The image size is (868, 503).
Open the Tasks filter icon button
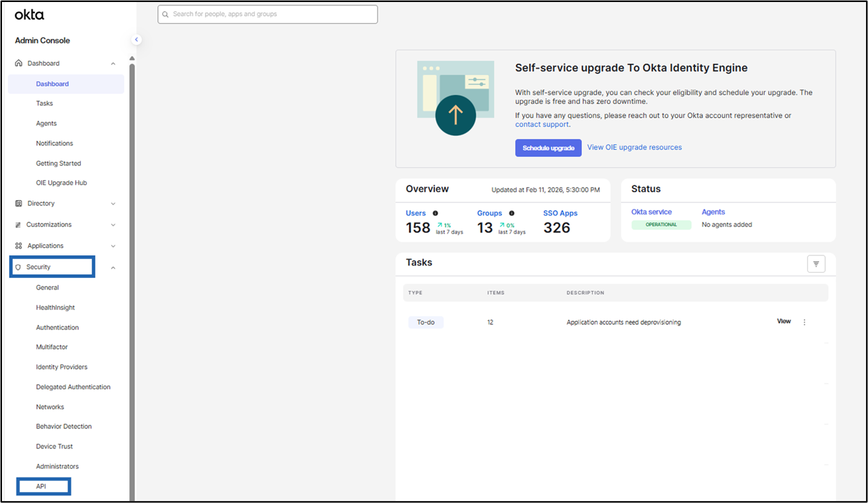tap(816, 264)
